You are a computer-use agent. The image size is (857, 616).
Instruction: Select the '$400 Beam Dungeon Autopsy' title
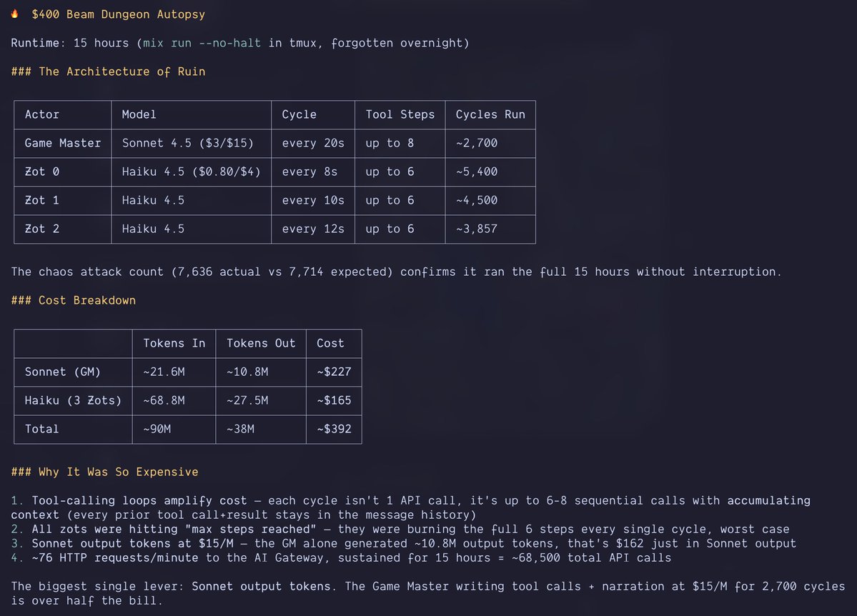(x=118, y=14)
